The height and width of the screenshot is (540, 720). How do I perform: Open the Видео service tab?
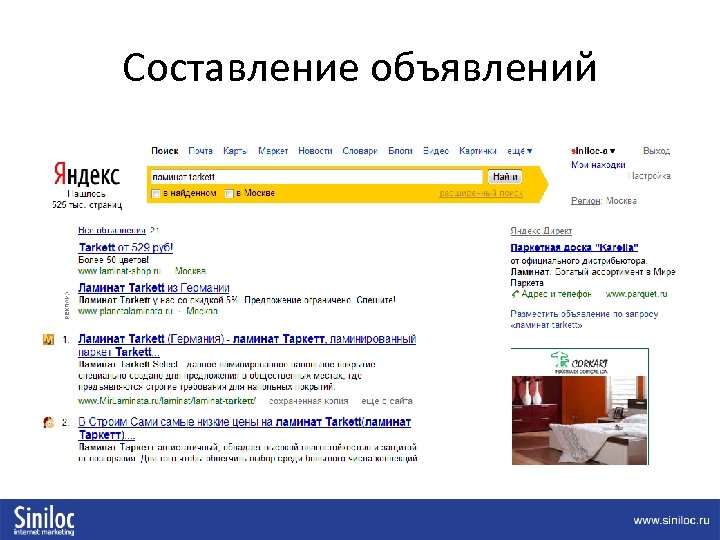click(435, 151)
